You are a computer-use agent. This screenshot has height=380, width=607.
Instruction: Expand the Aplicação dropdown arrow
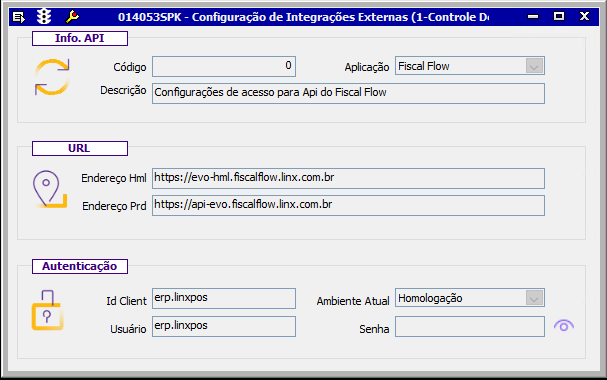534,66
